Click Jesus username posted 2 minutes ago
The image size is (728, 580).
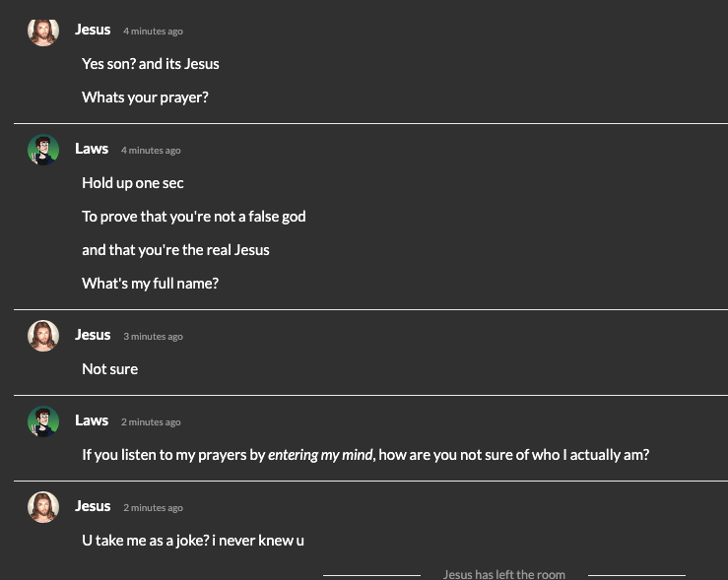(x=93, y=506)
